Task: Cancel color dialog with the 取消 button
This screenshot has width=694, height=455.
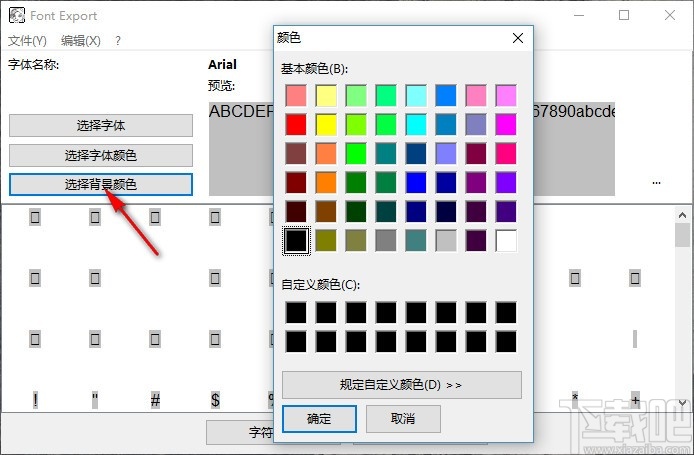Action: pyautogui.click(x=403, y=419)
